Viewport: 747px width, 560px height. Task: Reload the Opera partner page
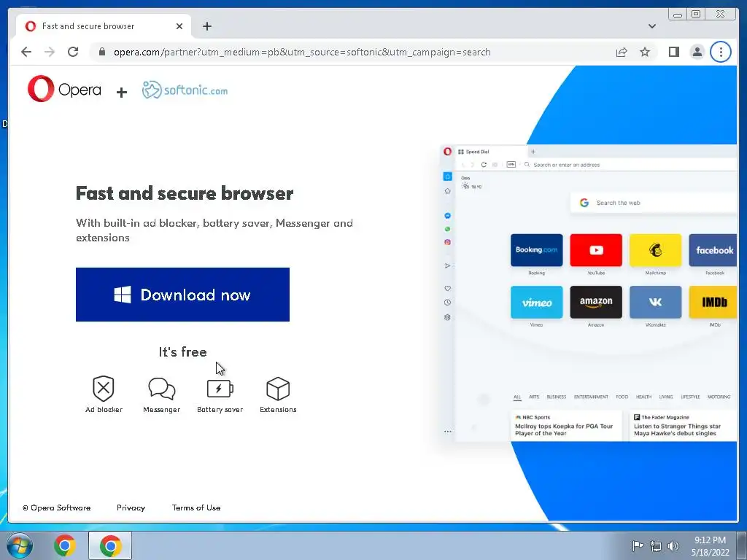[x=73, y=52]
